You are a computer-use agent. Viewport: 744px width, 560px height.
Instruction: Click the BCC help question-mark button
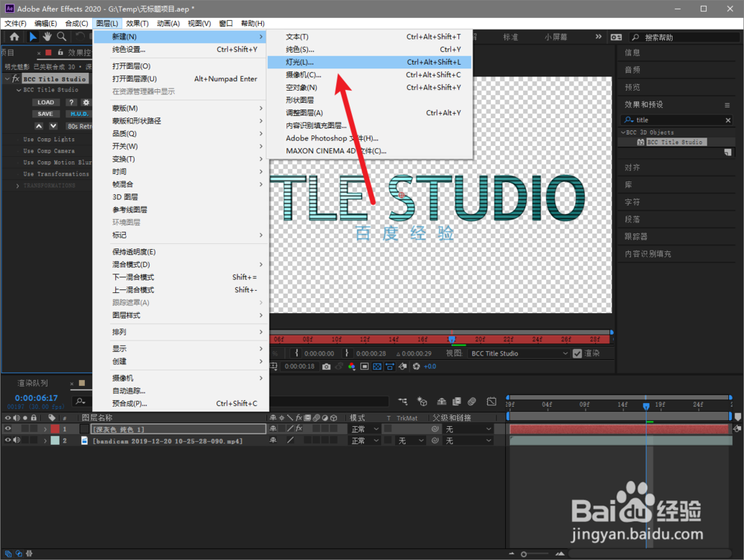point(71,103)
